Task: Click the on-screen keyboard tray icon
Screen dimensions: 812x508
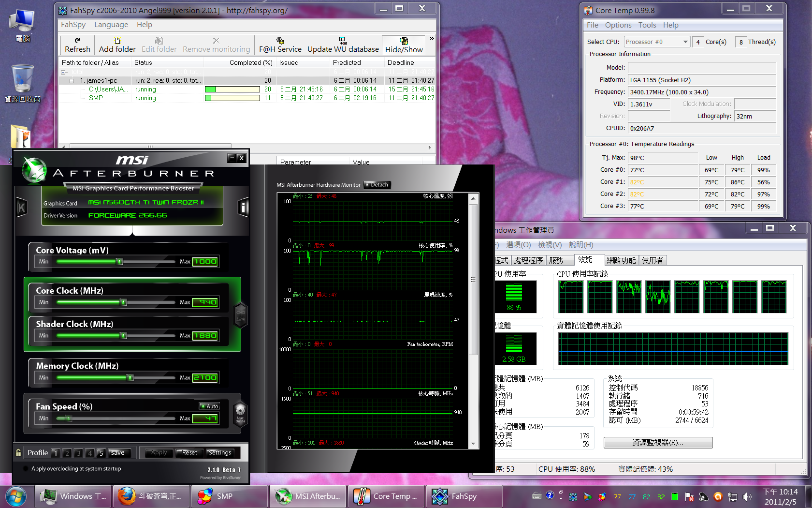Action: (x=536, y=495)
